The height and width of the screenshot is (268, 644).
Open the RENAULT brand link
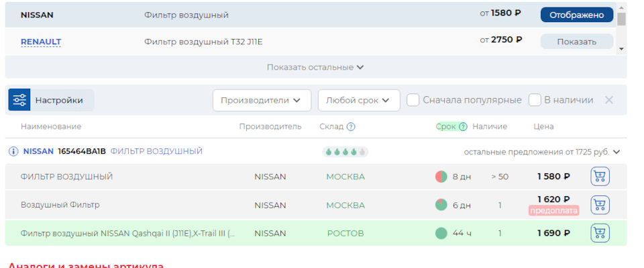(41, 42)
